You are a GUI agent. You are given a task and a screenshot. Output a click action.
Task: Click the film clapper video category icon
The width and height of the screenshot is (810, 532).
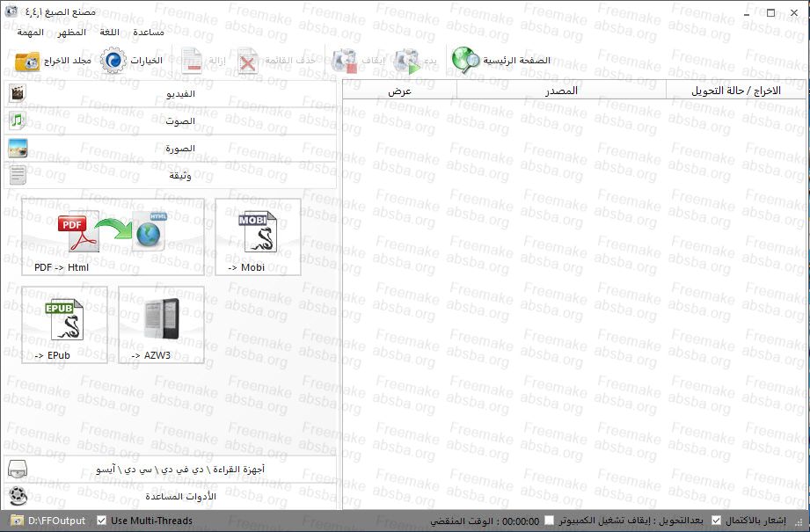tap(18, 93)
